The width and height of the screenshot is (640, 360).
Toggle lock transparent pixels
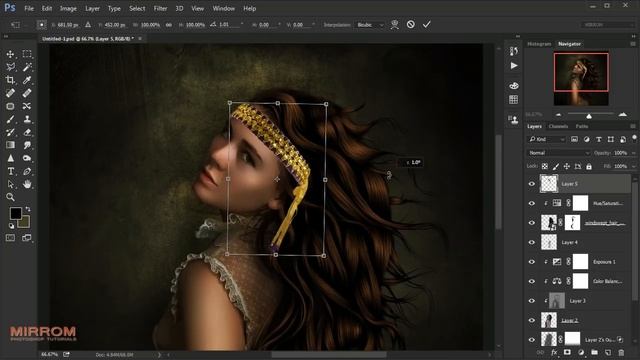pos(545,167)
